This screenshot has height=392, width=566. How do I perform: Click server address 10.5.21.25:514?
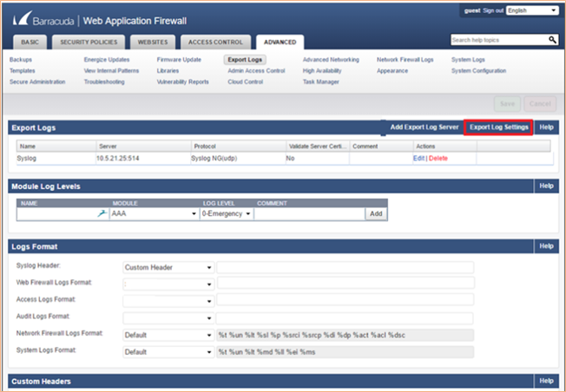coord(118,159)
